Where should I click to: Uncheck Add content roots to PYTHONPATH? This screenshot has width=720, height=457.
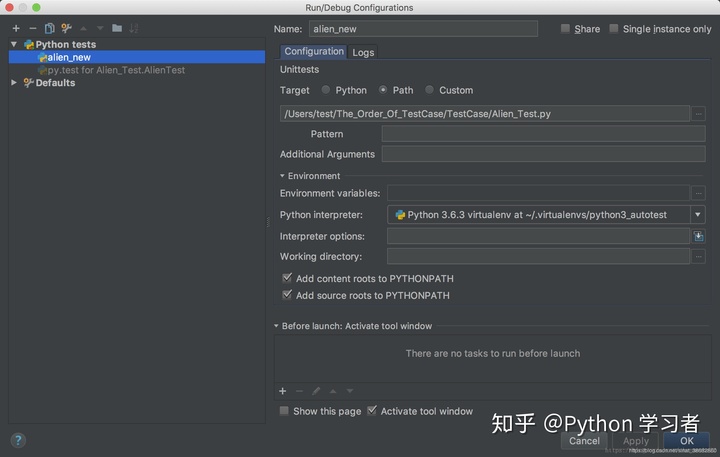coord(287,278)
